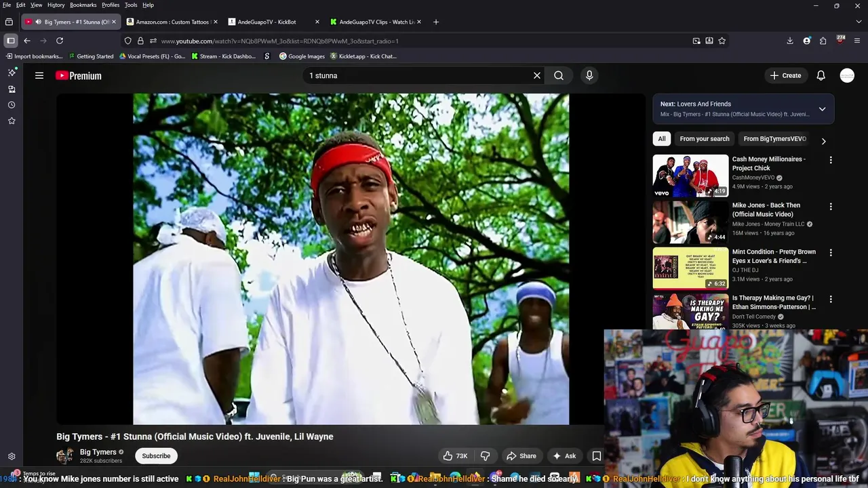Open the History menu
This screenshot has width=868, height=488.
pos(56,5)
